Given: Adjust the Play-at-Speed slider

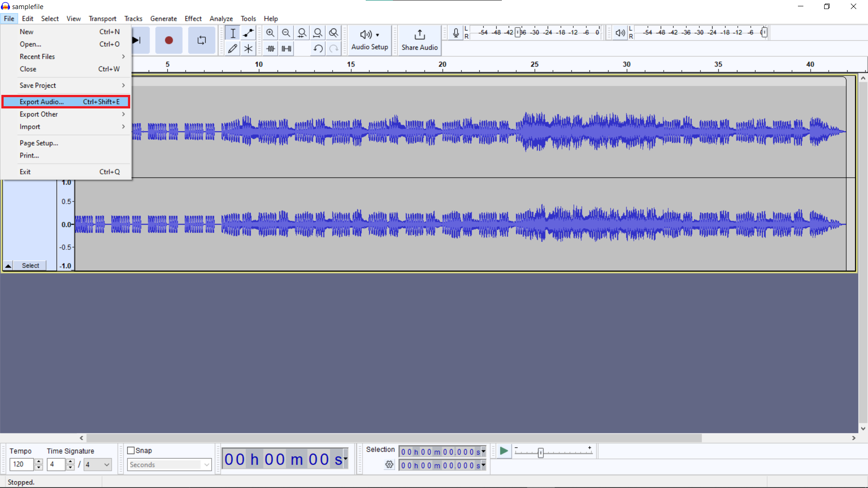Looking at the screenshot, I should click(x=540, y=452).
